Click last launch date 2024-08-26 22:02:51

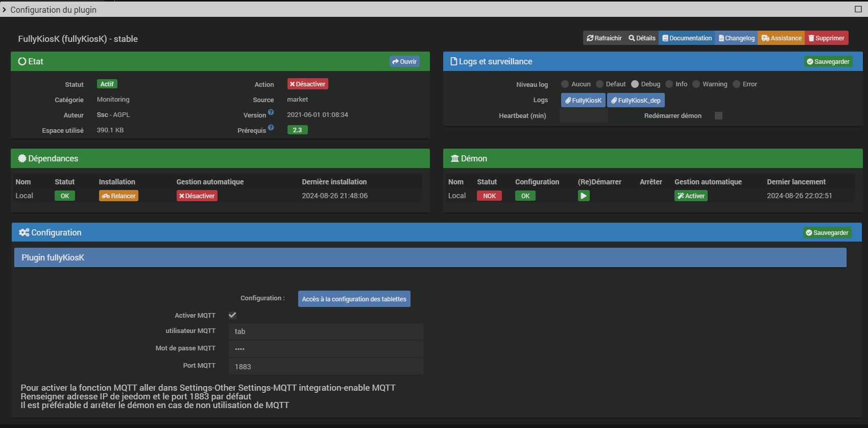800,196
